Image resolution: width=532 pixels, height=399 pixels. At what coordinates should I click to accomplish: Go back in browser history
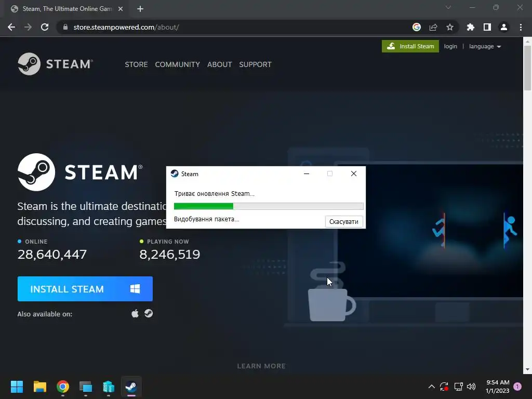tap(11, 27)
